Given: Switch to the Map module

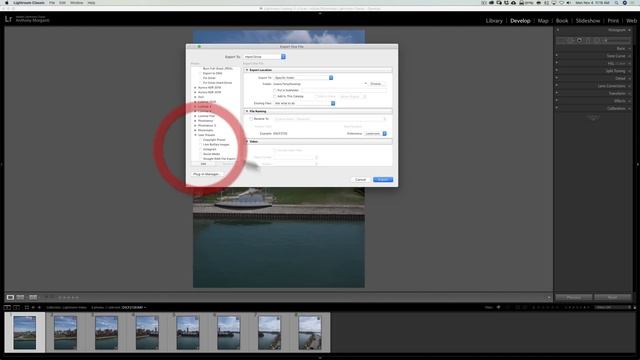Looking at the screenshot, I should (x=543, y=21).
